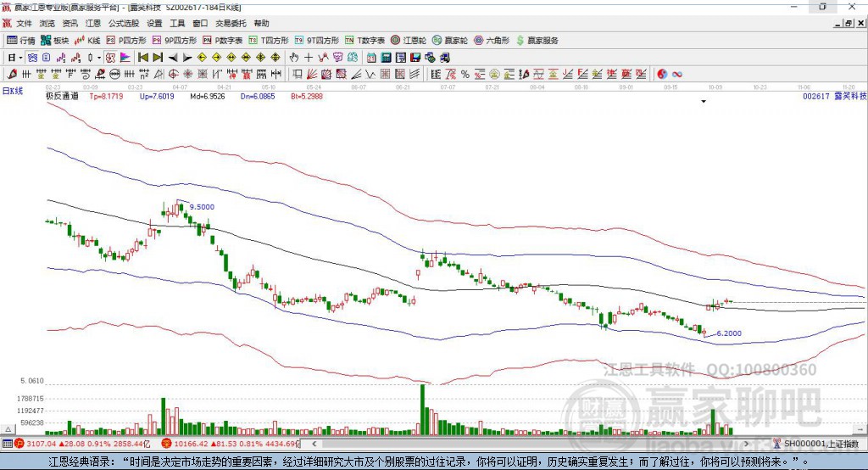Select the target circle drawing tool

tap(173, 75)
